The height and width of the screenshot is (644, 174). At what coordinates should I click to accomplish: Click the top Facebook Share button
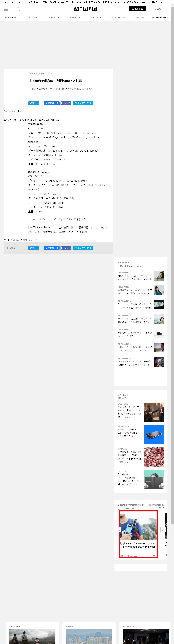coord(66,103)
